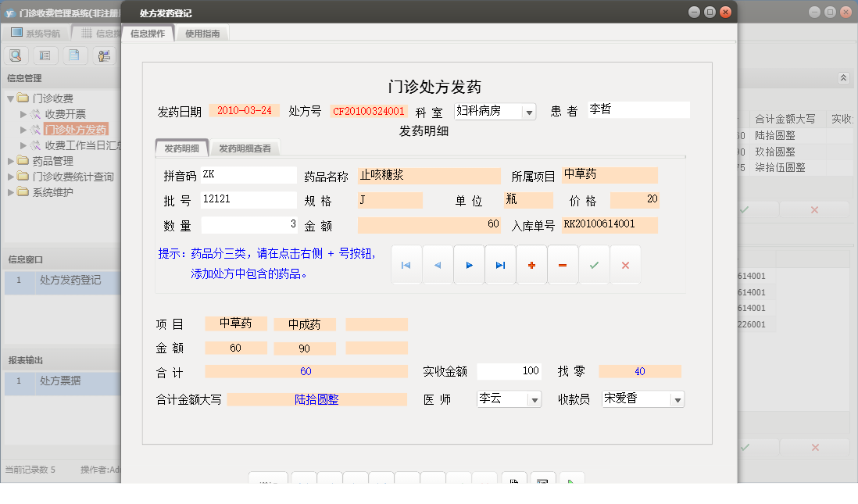Open the 科室 department dropdown showing 妇科病房
858x504 pixels.
click(x=529, y=111)
